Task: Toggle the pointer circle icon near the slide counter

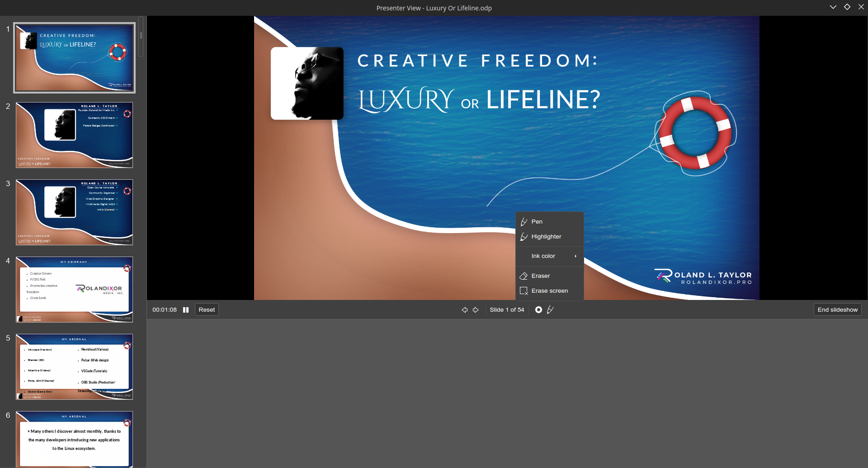Action: pyautogui.click(x=538, y=309)
